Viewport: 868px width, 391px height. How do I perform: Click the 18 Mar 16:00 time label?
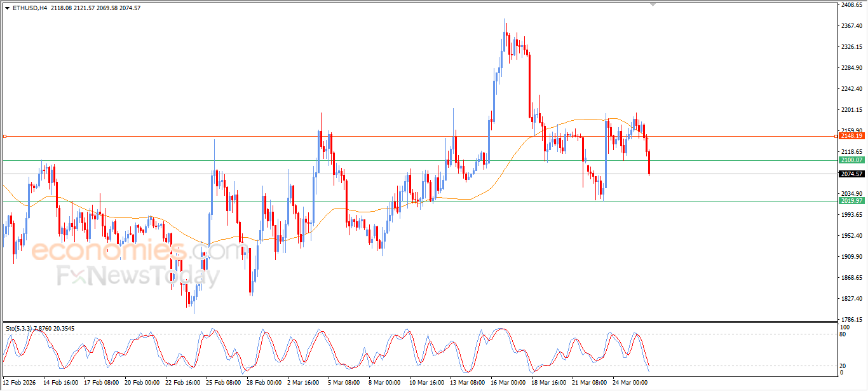point(549,383)
